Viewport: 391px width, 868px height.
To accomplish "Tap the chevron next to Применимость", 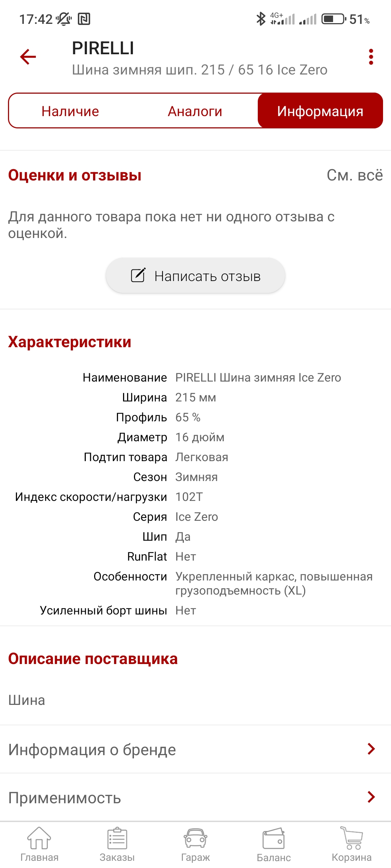I will [x=371, y=797].
